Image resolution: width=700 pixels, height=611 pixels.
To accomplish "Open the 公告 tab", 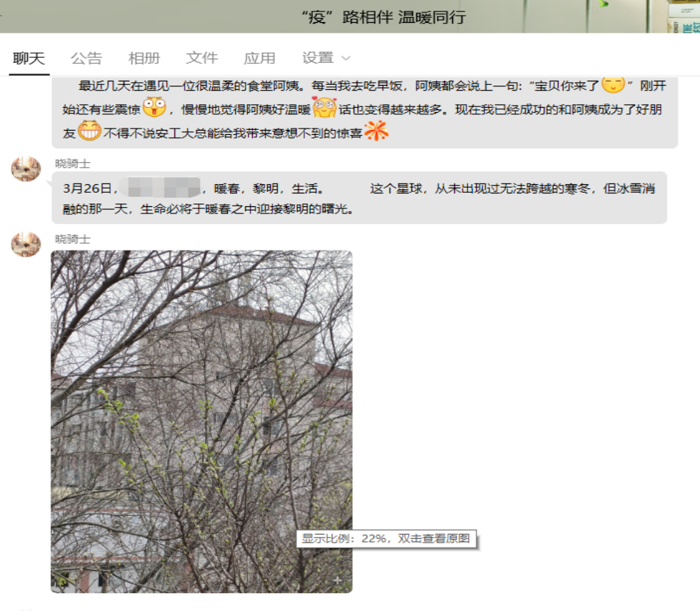I will pyautogui.click(x=86, y=59).
